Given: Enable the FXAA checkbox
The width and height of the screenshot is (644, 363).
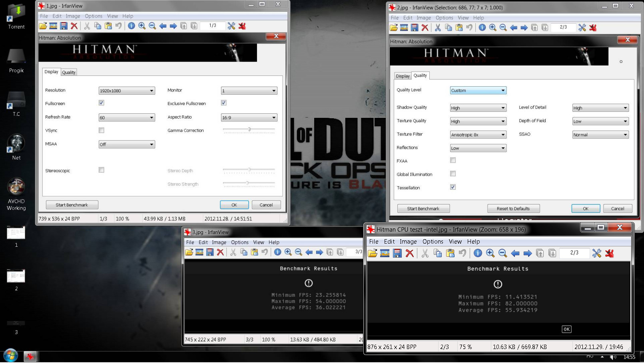Looking at the screenshot, I should pos(453,161).
